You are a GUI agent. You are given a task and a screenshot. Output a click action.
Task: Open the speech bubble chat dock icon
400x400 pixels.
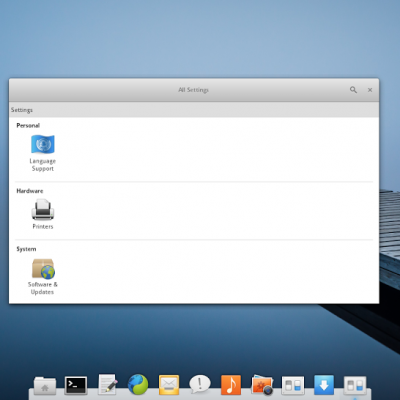(200, 384)
